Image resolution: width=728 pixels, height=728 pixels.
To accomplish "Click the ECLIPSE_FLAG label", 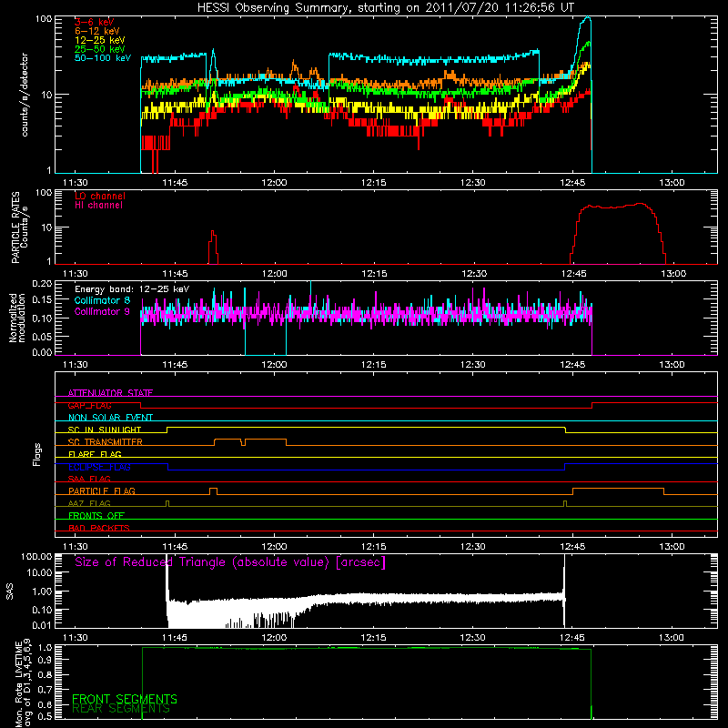I will pyautogui.click(x=99, y=467).
